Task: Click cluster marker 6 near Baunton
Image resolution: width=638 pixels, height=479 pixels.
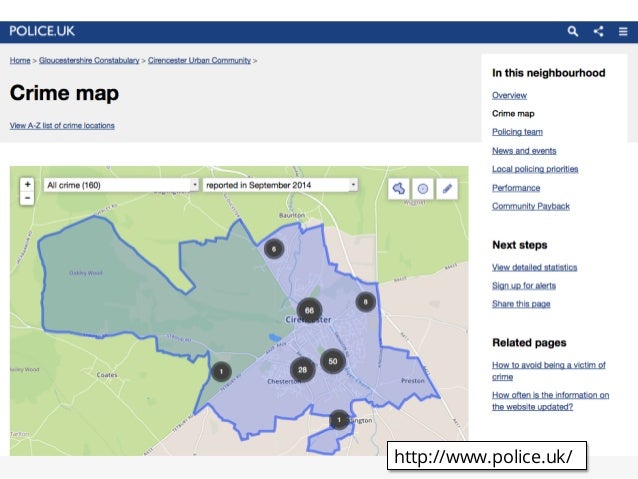Action: pyautogui.click(x=274, y=249)
